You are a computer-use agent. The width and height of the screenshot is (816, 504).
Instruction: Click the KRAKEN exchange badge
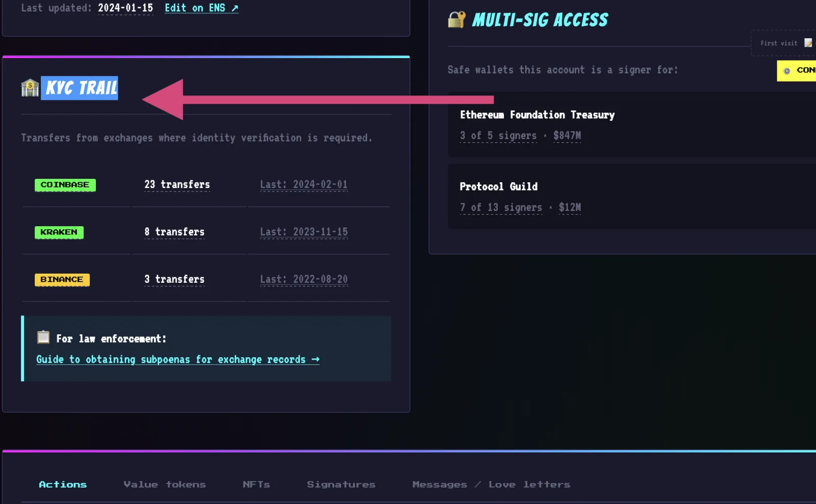click(x=59, y=232)
